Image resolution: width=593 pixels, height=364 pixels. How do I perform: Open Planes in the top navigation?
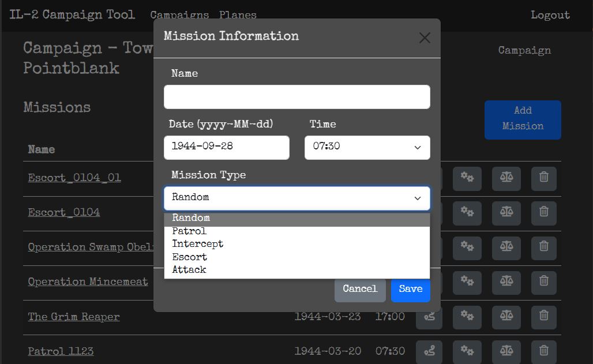pos(238,15)
